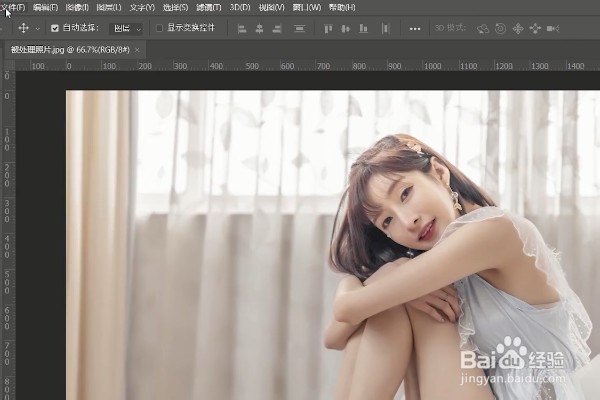The image size is (600, 400).
Task: Close the 被处理照片.jpg document tab
Action: (x=137, y=50)
